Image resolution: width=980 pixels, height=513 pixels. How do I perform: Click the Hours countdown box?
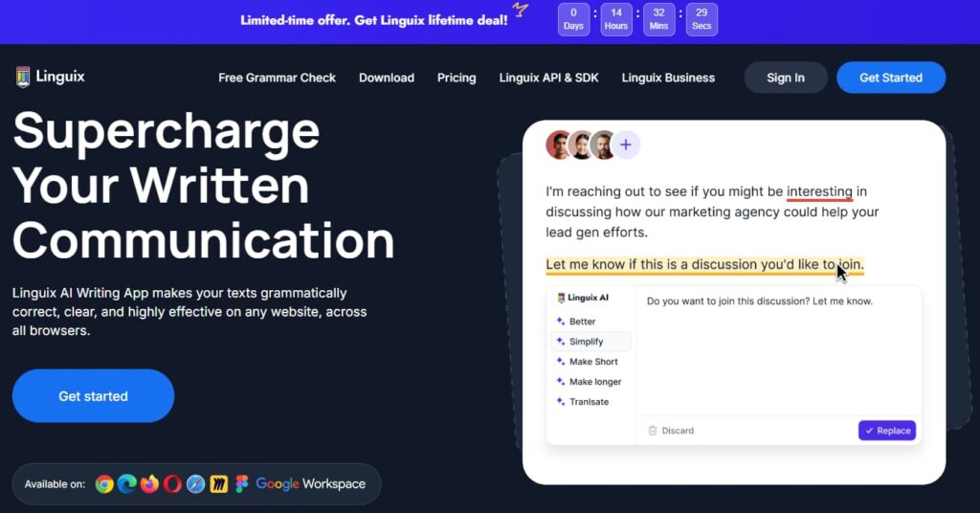pyautogui.click(x=615, y=19)
